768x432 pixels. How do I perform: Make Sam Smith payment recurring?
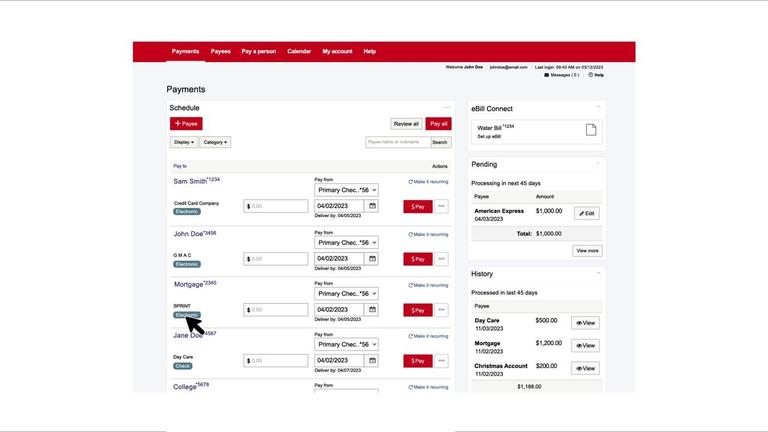pos(428,182)
